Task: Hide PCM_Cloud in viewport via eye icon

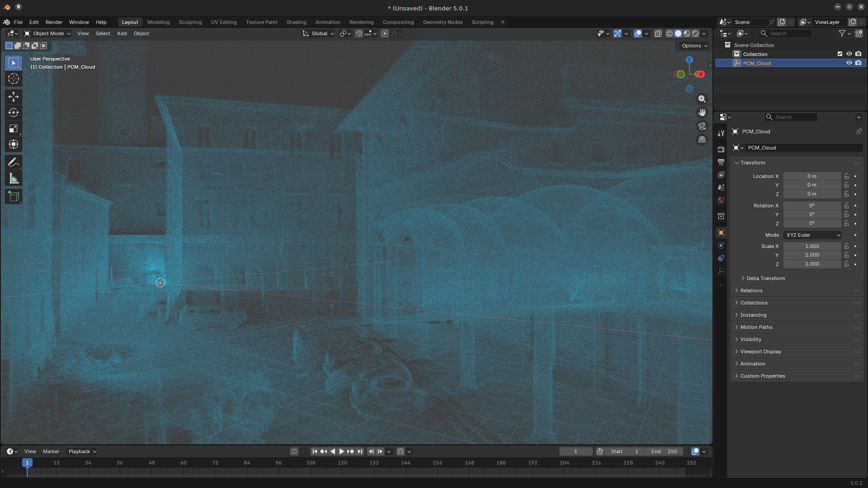Action: 849,63
